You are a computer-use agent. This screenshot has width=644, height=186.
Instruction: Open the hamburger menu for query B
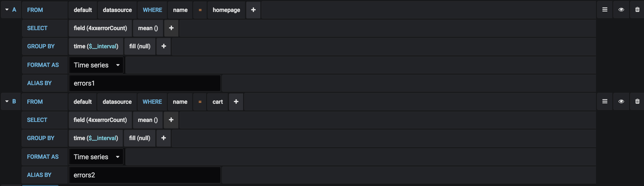[x=604, y=101]
